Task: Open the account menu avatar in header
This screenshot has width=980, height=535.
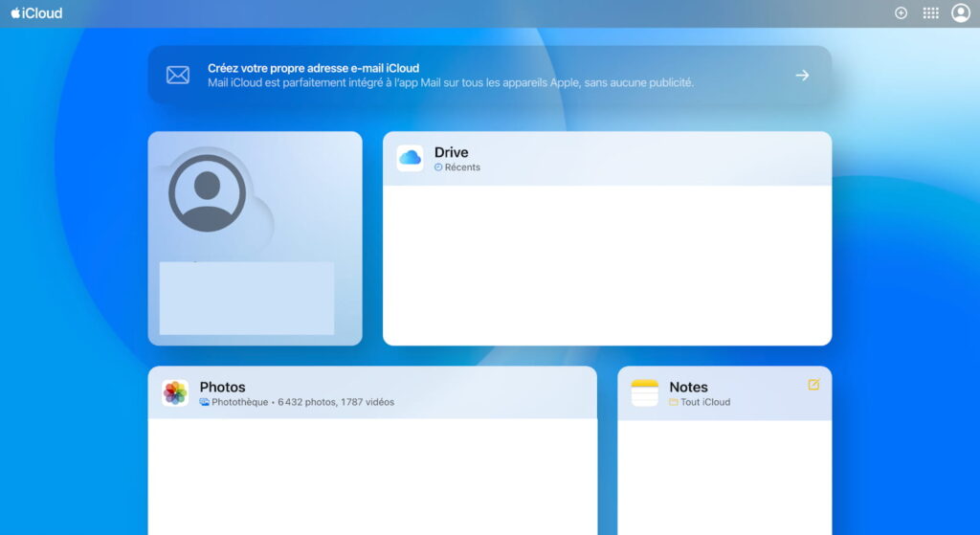Action: (961, 13)
